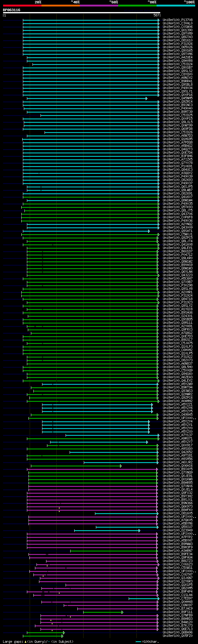The image size is (198, 644).
Task: Open hit UniRef100_Q01390
Action: tap(178, 30)
